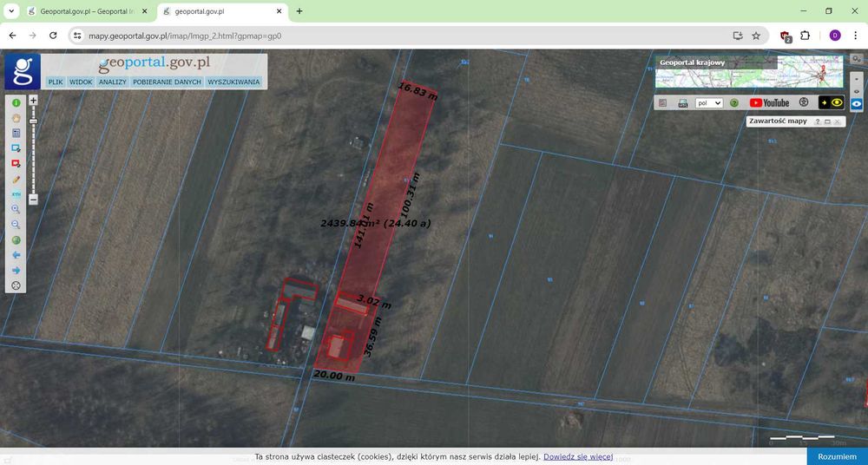This screenshot has height=465, width=868.
Task: Choose the pencil drawing tool
Action: pos(16,180)
